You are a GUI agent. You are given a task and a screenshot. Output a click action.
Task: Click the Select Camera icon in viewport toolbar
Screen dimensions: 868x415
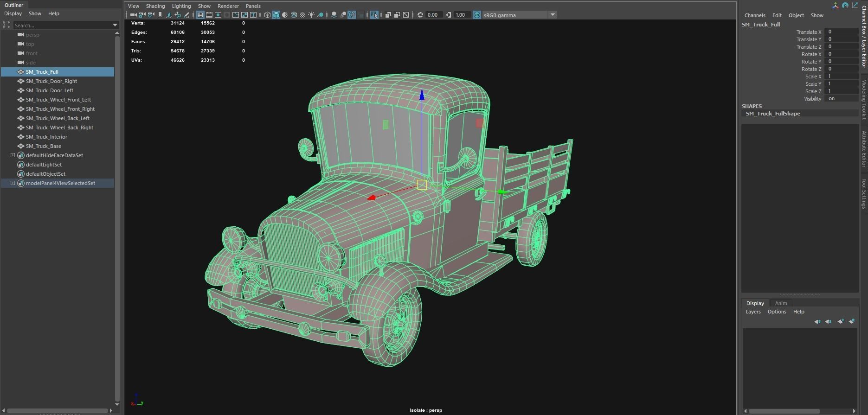(133, 15)
